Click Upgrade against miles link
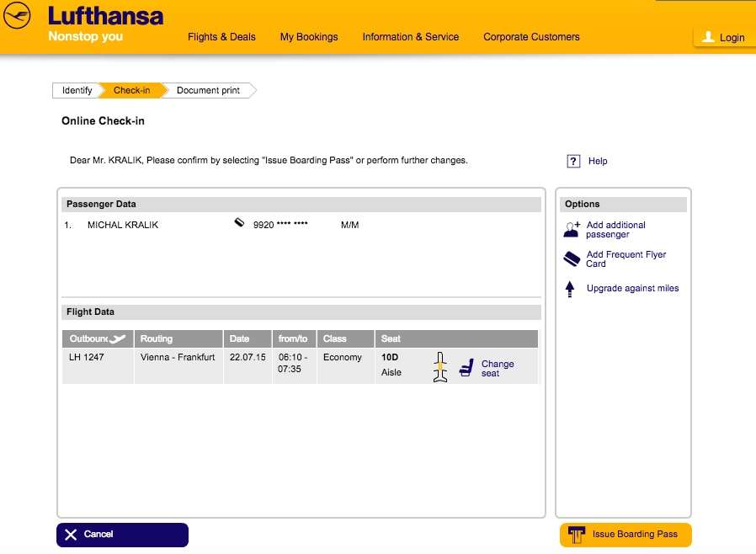Screen dimensions: 756x554 point(632,288)
